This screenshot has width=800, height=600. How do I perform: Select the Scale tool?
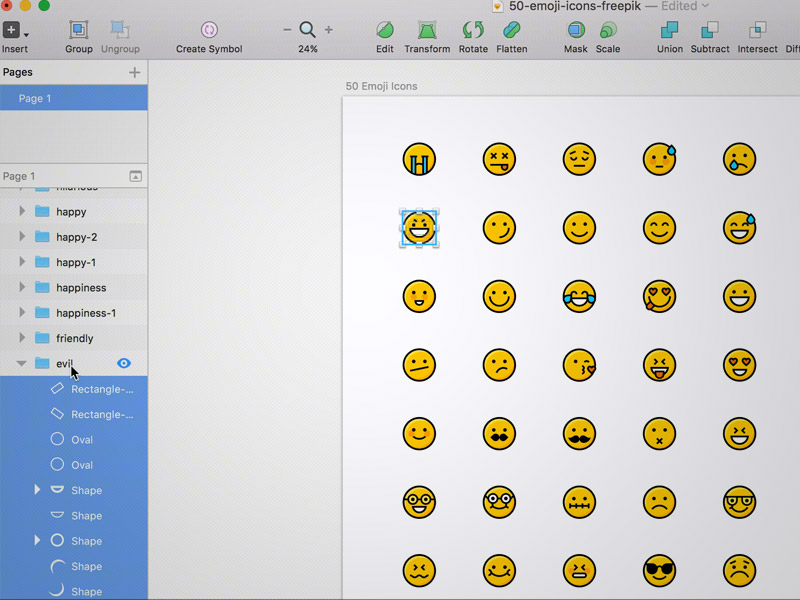[608, 30]
